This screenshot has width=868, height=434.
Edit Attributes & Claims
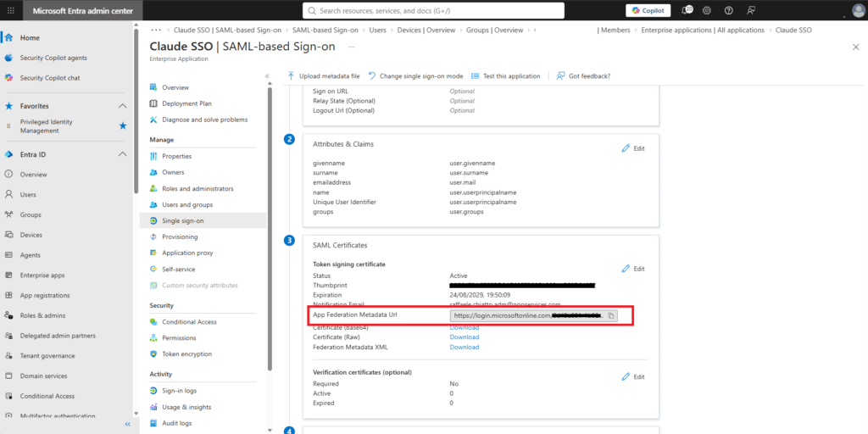633,148
